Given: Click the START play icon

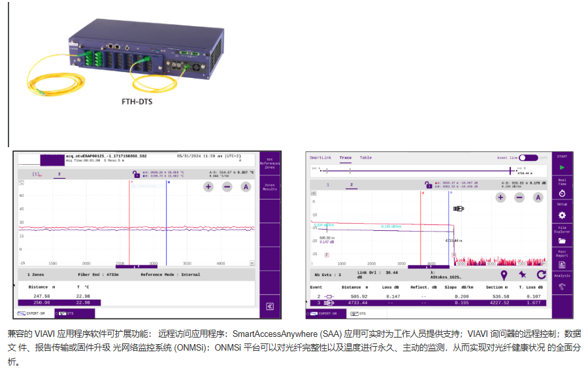Looking at the screenshot, I should 562,167.
